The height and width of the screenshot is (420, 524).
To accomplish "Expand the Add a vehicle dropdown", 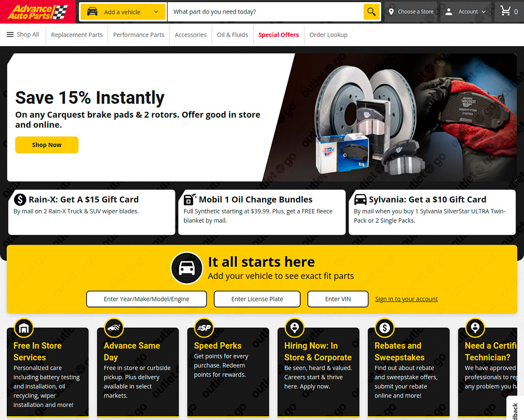I will click(123, 12).
